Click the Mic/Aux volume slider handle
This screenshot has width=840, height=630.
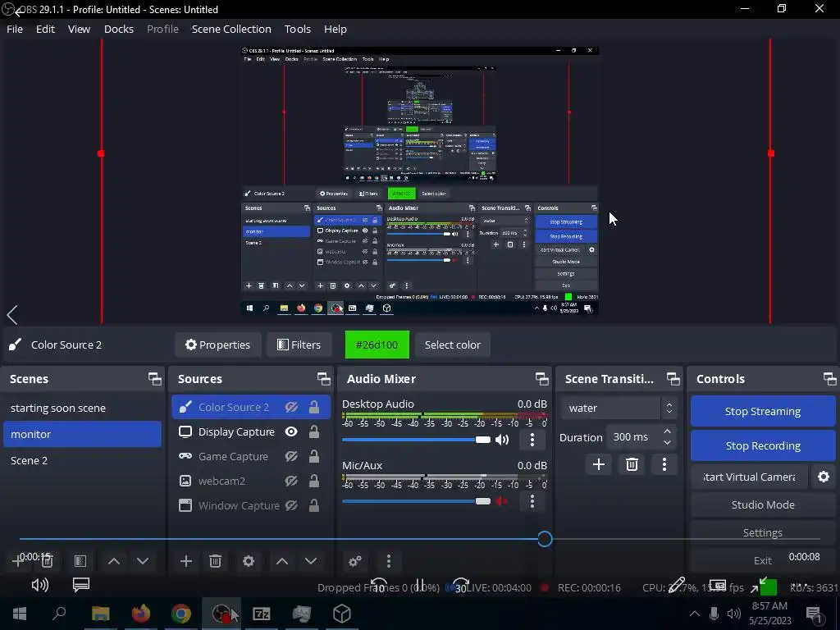tap(482, 501)
